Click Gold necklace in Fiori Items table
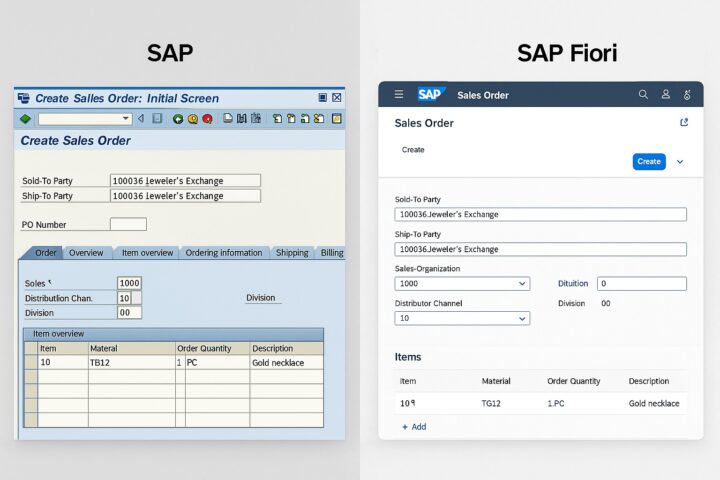 click(x=654, y=403)
